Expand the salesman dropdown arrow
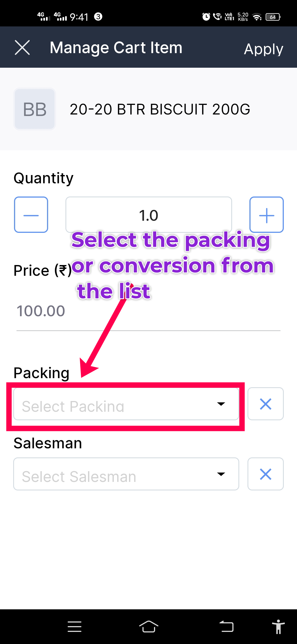Image resolution: width=297 pixels, height=644 pixels. pos(221,474)
